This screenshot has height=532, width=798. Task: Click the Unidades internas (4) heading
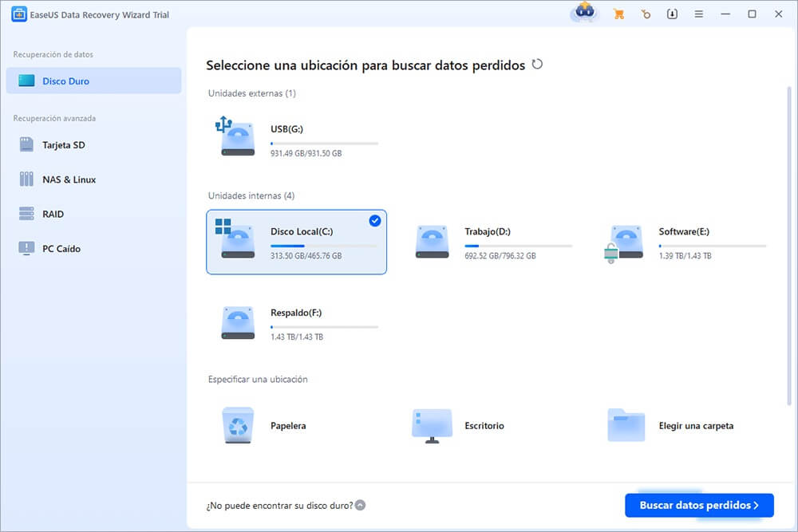click(x=251, y=196)
